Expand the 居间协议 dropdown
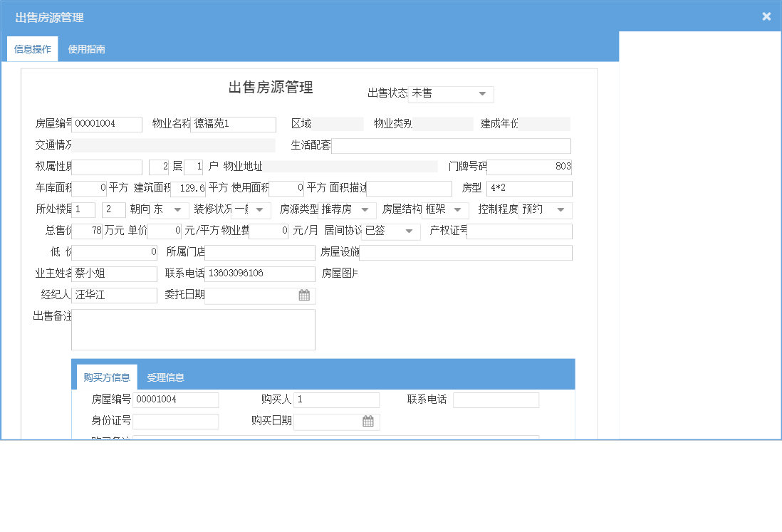This screenshot has height=532, width=782. point(409,231)
